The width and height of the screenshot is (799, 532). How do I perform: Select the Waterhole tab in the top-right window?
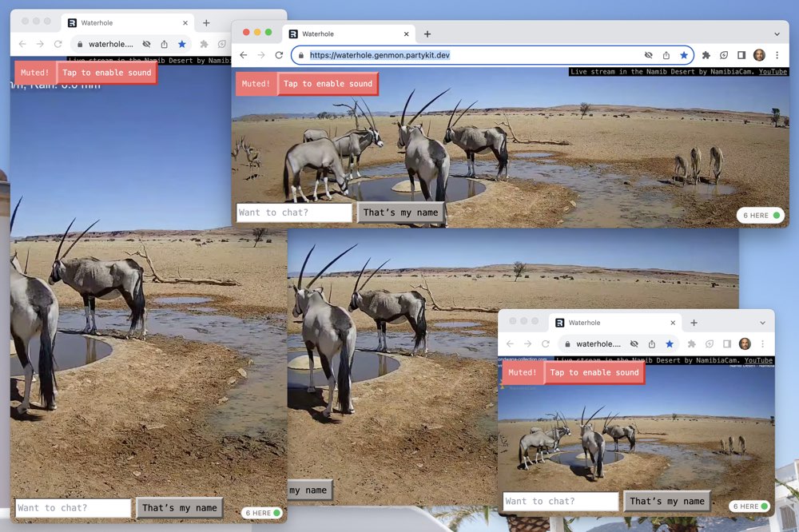point(350,34)
